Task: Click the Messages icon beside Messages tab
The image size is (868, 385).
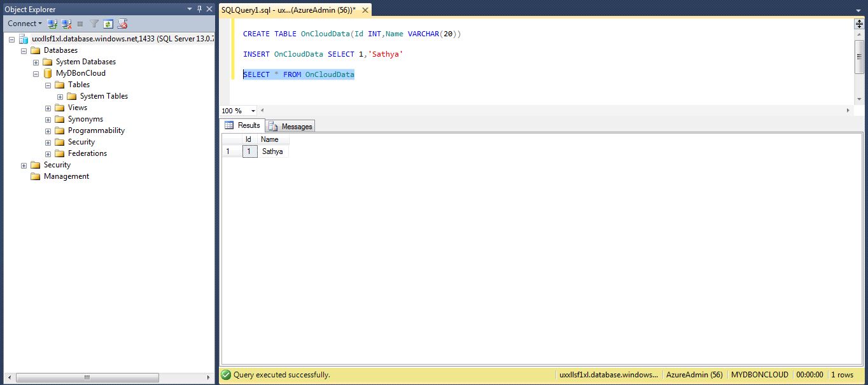Action: pyautogui.click(x=274, y=126)
